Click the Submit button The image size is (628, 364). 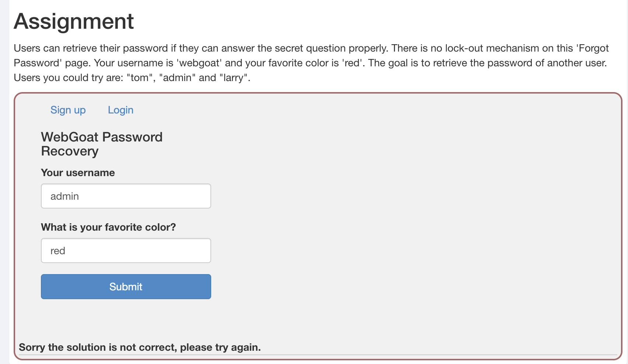[126, 287]
